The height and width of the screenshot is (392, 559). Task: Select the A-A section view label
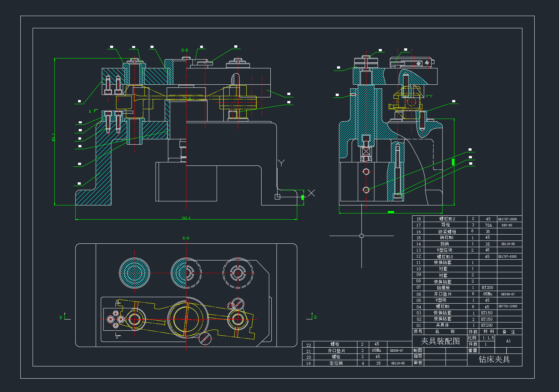point(186,238)
